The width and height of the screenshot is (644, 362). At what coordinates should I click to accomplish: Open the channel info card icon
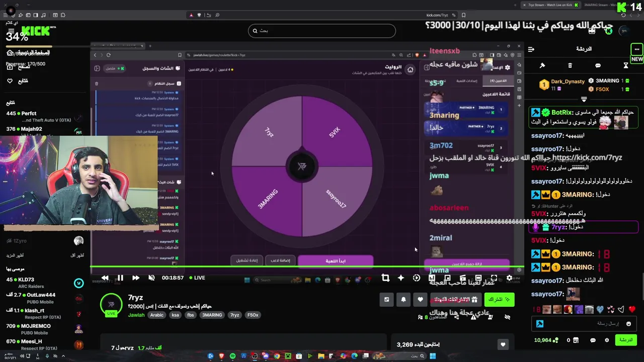click(x=386, y=300)
